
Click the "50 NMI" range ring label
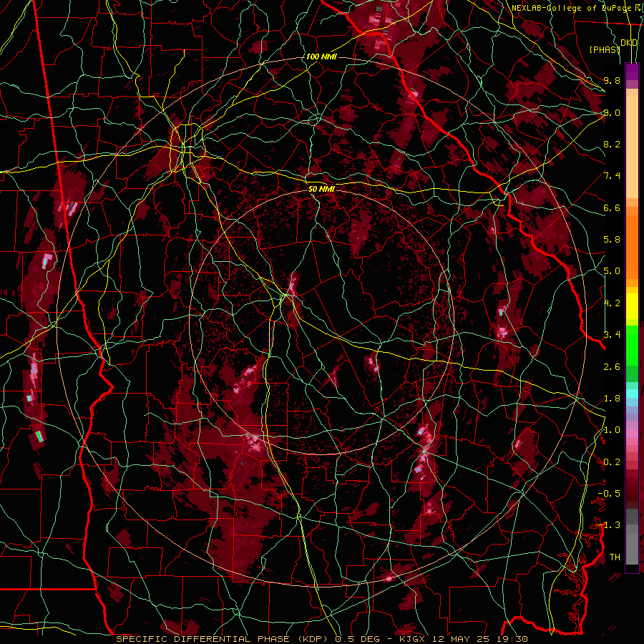(x=321, y=189)
